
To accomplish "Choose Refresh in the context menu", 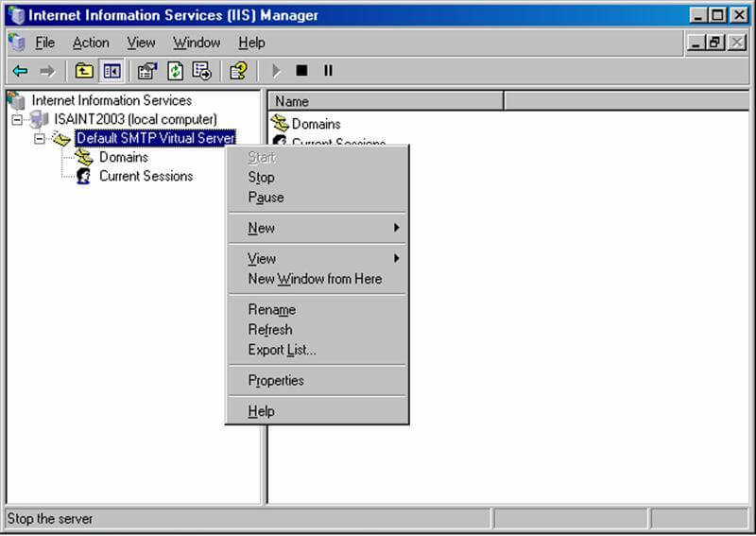I will tap(318, 330).
